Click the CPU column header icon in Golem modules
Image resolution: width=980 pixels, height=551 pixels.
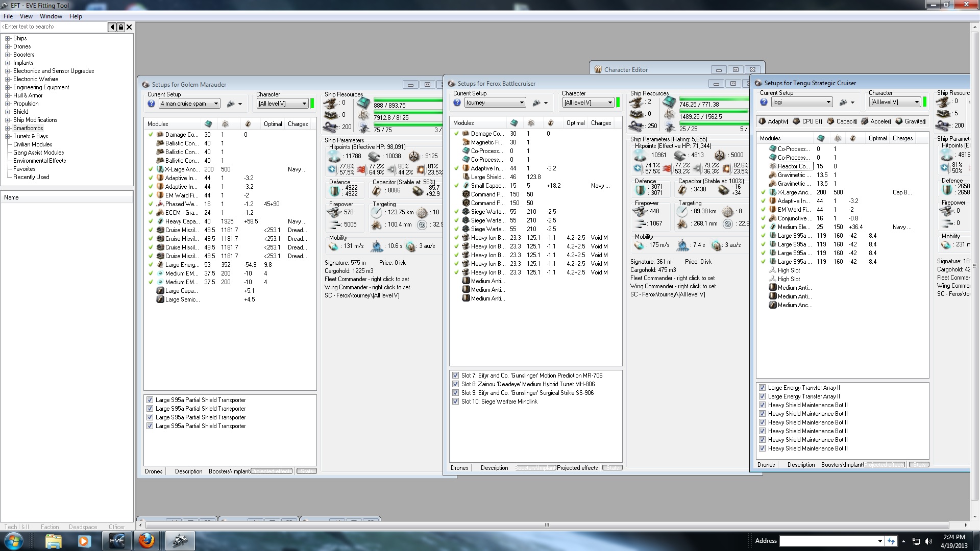(x=208, y=124)
